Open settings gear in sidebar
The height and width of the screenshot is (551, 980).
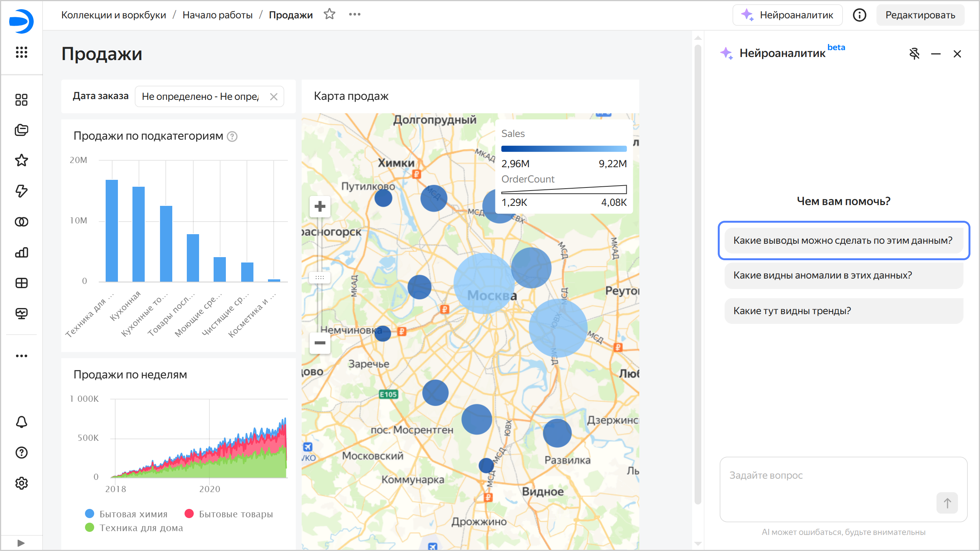(x=21, y=483)
